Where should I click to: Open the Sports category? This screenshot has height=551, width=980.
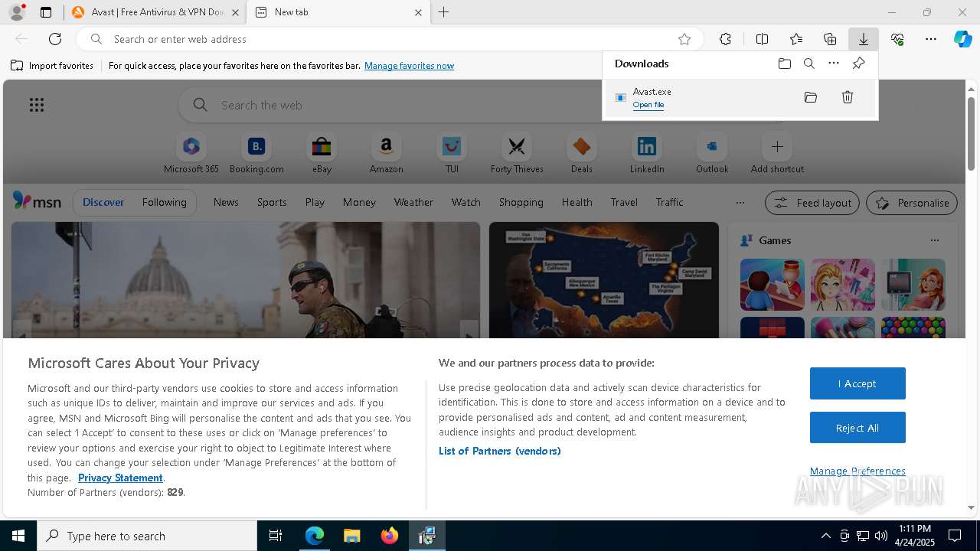pos(272,202)
